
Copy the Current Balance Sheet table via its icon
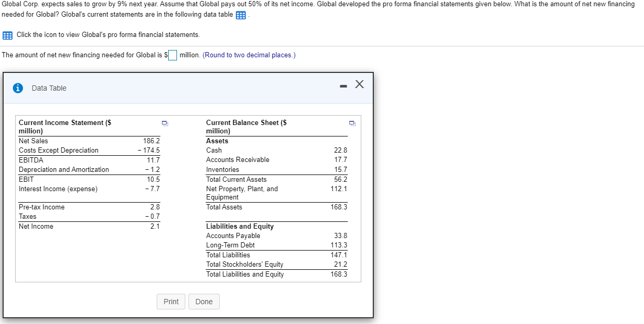[x=352, y=123]
